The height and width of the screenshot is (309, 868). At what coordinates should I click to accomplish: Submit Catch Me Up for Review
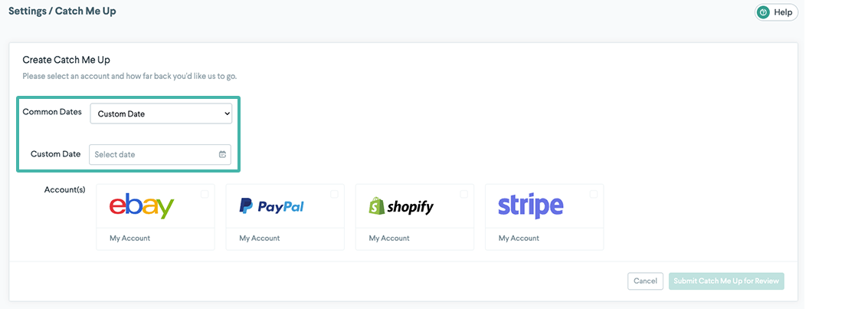(x=726, y=281)
